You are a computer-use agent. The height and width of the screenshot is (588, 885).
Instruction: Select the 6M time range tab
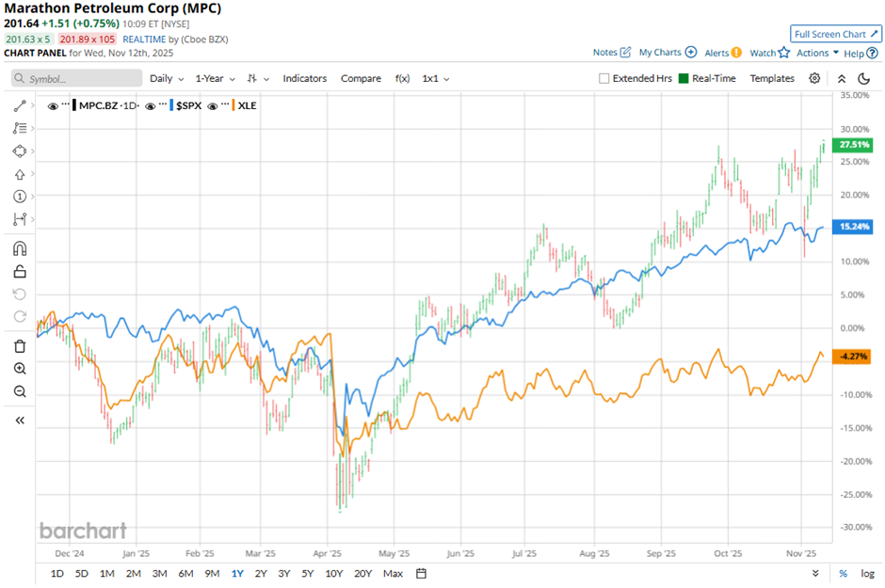(x=185, y=574)
